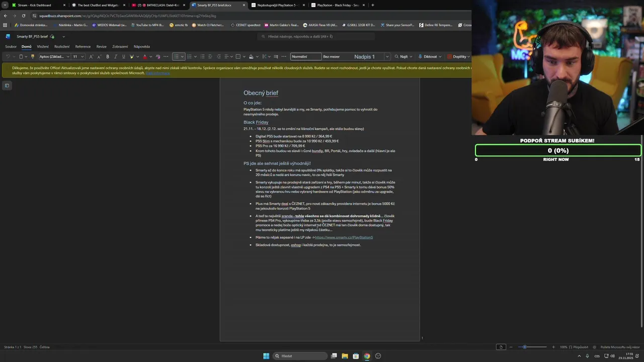Open Nápověda ribbon tab
Image resolution: width=644 pixels, height=362 pixels.
point(142,46)
